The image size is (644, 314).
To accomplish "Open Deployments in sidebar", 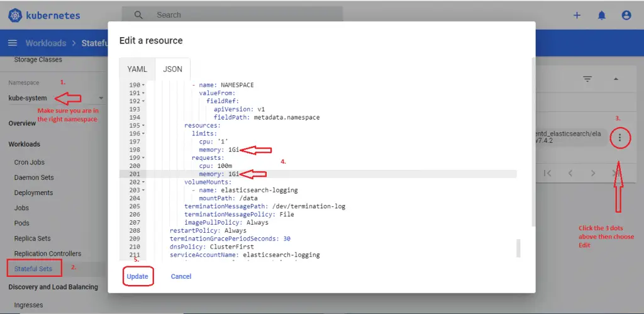I will (x=34, y=193).
